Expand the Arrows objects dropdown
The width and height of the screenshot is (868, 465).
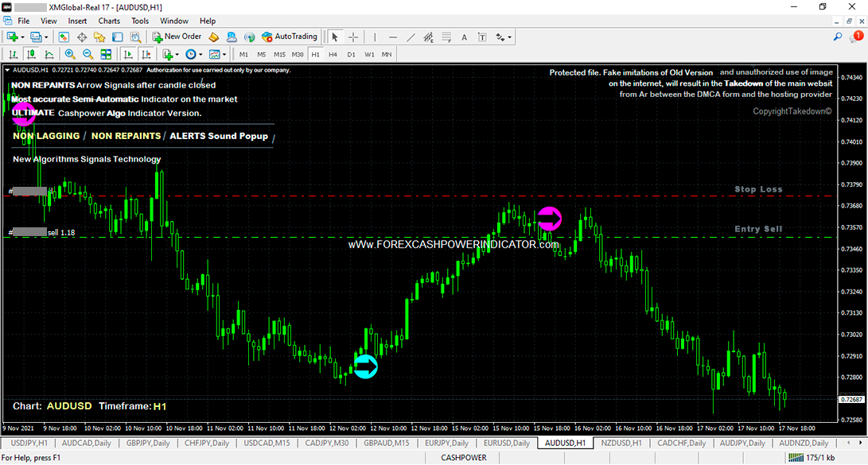tap(509, 37)
